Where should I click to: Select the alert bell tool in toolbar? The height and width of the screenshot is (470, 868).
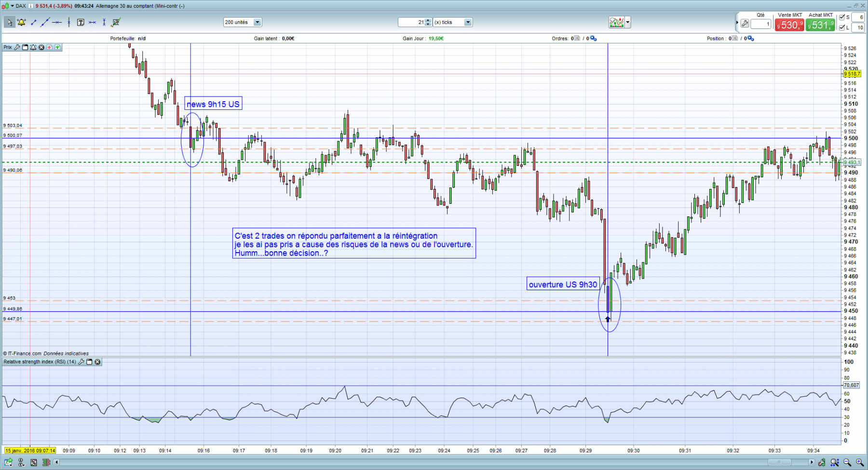click(x=21, y=22)
